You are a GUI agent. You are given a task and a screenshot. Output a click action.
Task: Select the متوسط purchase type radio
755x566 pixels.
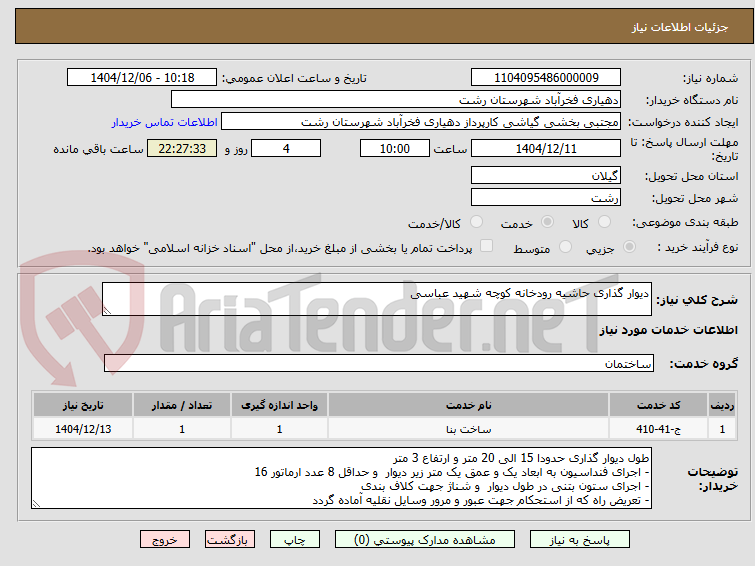(565, 247)
